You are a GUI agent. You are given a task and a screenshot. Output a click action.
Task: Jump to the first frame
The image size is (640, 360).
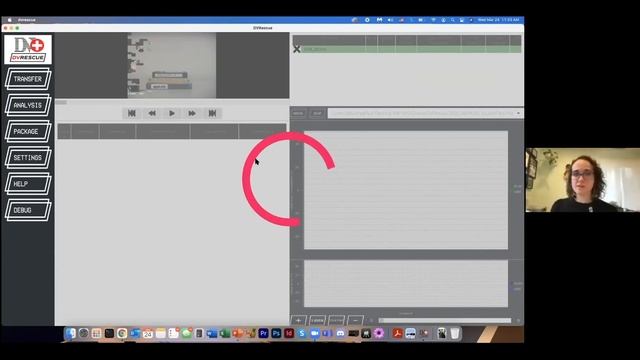(x=131, y=113)
